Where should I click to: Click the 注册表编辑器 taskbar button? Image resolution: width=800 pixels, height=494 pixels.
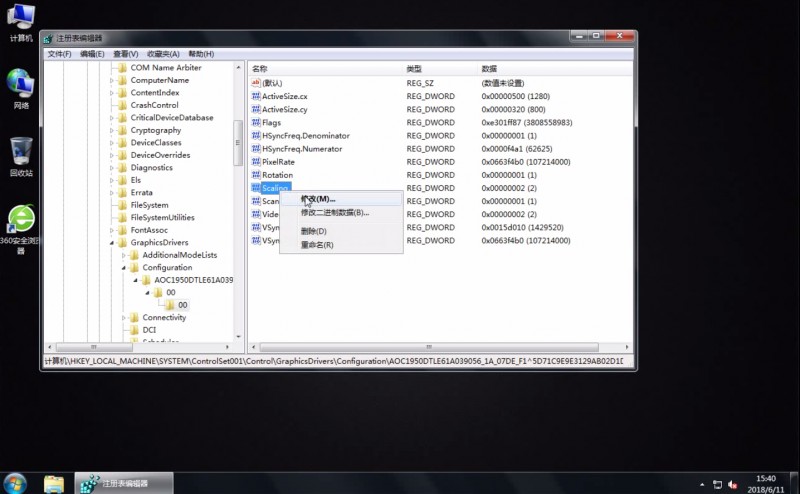tap(124, 483)
